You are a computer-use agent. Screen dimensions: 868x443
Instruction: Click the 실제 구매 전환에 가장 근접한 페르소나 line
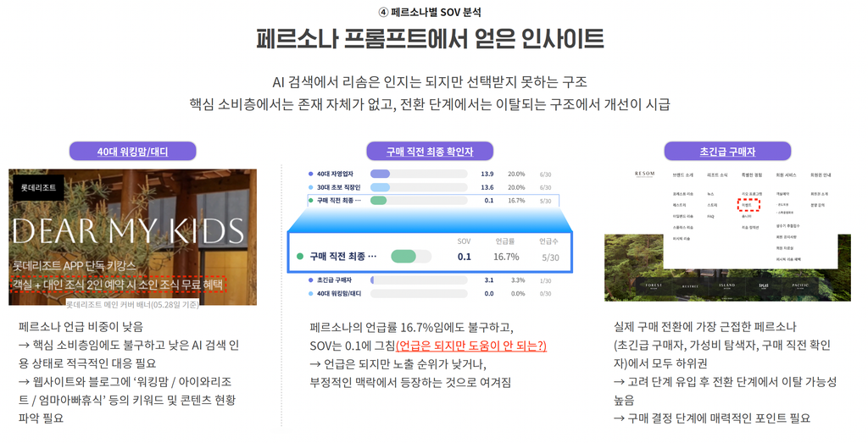[x=704, y=326]
